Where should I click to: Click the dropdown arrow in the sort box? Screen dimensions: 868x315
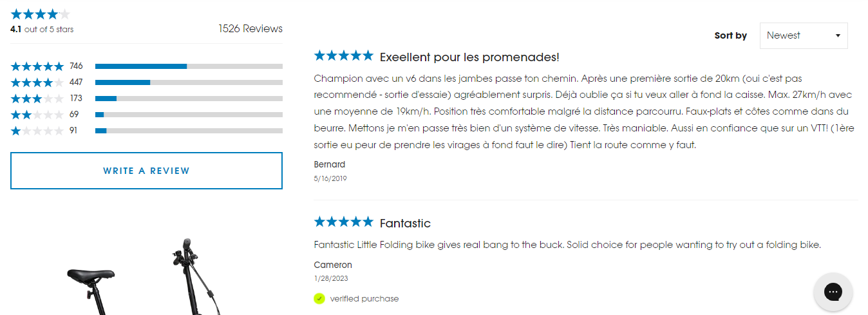[838, 35]
